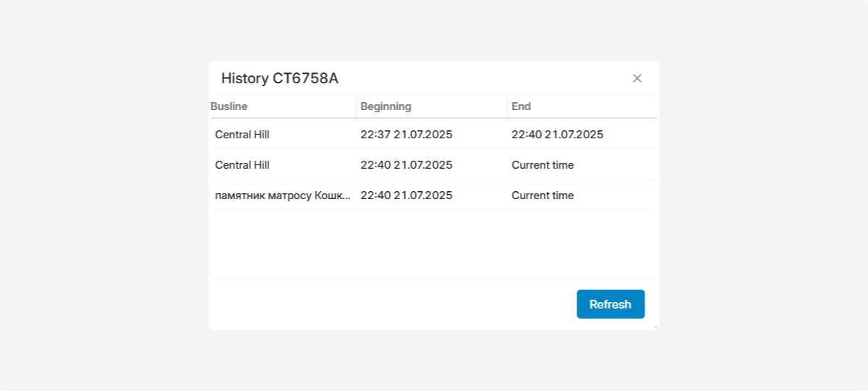868x391 pixels.
Task: Click the empty table area below rows
Action: pos(434,244)
